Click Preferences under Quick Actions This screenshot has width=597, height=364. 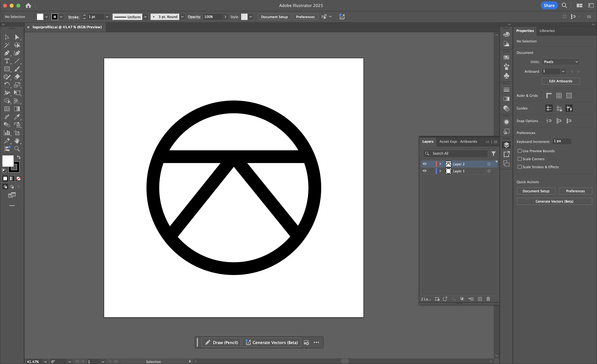(575, 191)
